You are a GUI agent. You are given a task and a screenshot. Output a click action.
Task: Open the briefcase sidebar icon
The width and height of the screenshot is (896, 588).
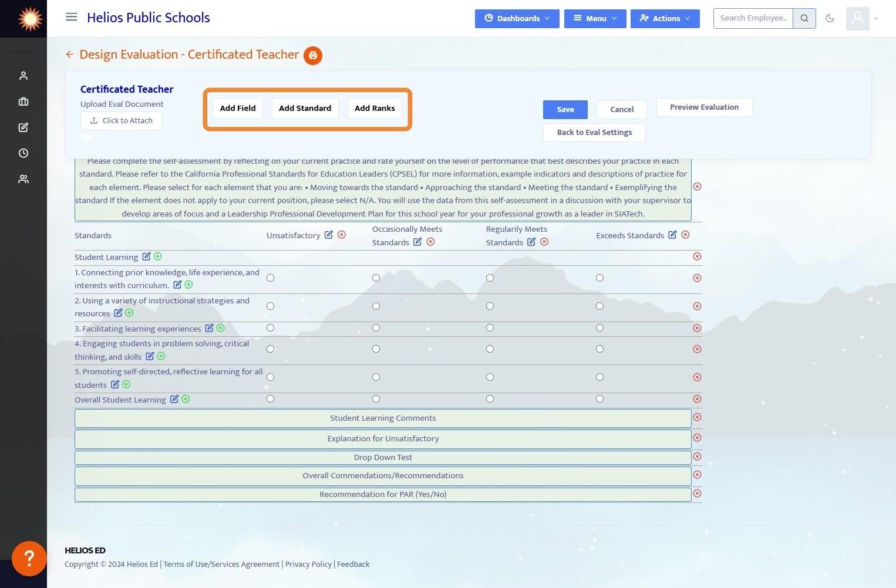23,102
